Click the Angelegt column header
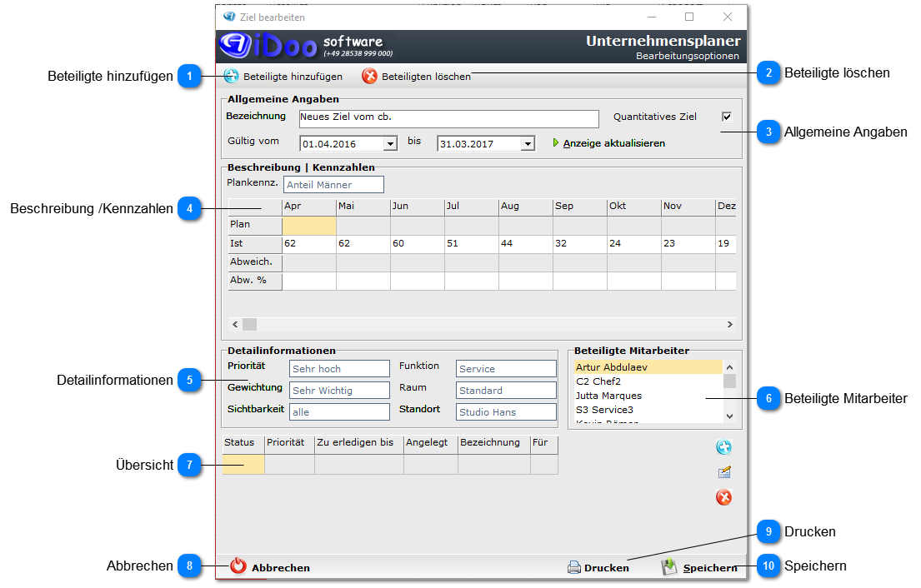The image size is (921, 588). [x=431, y=443]
